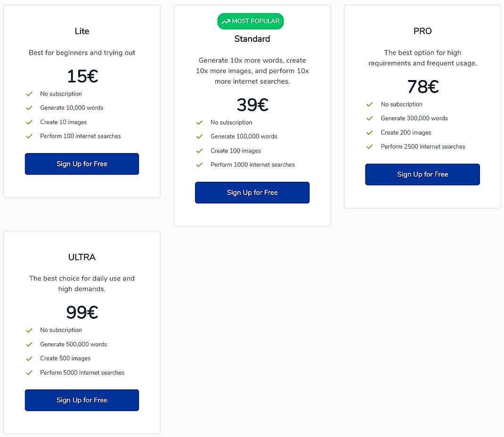Click the 99€ price on ULTRA card
The width and height of the screenshot is (504, 437).
click(81, 312)
